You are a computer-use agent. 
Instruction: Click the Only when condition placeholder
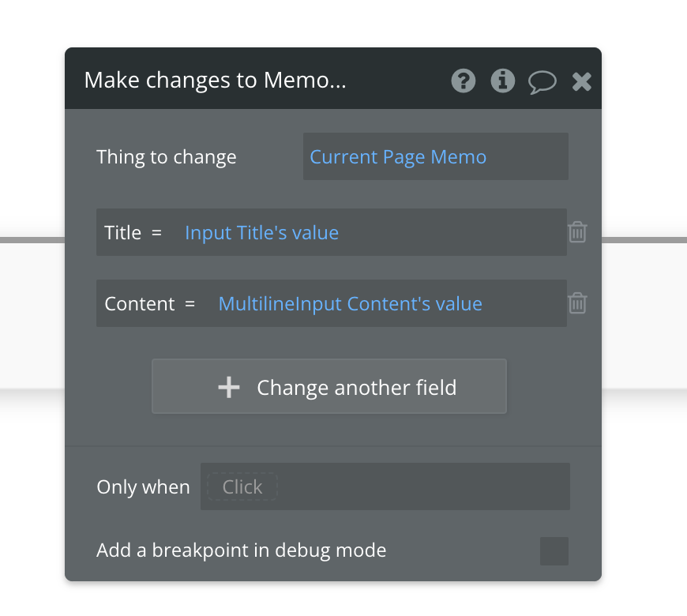click(242, 487)
